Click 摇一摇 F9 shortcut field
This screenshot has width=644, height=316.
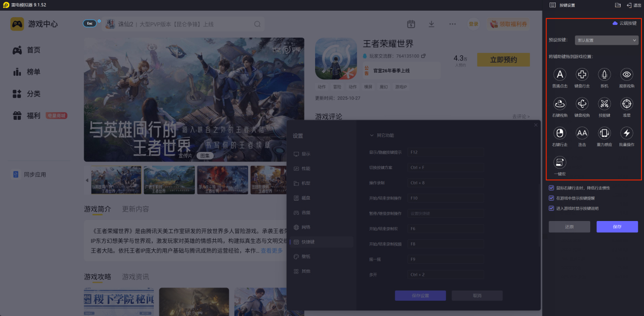pos(445,259)
